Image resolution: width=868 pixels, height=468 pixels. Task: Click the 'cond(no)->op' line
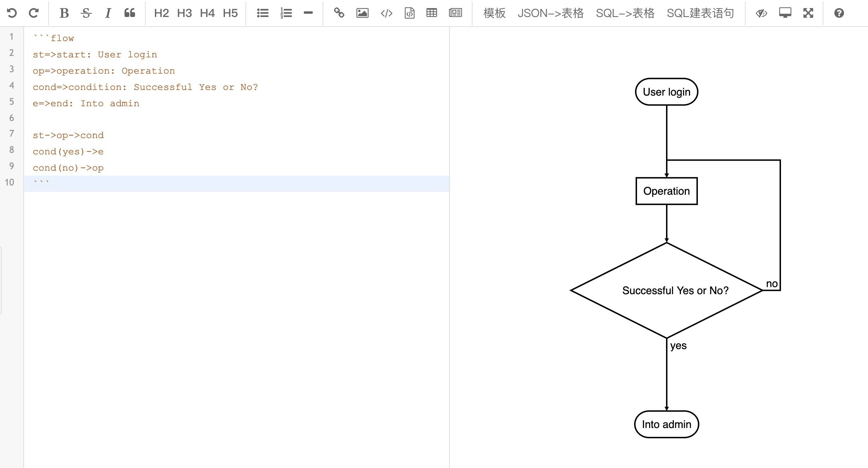[x=68, y=168]
